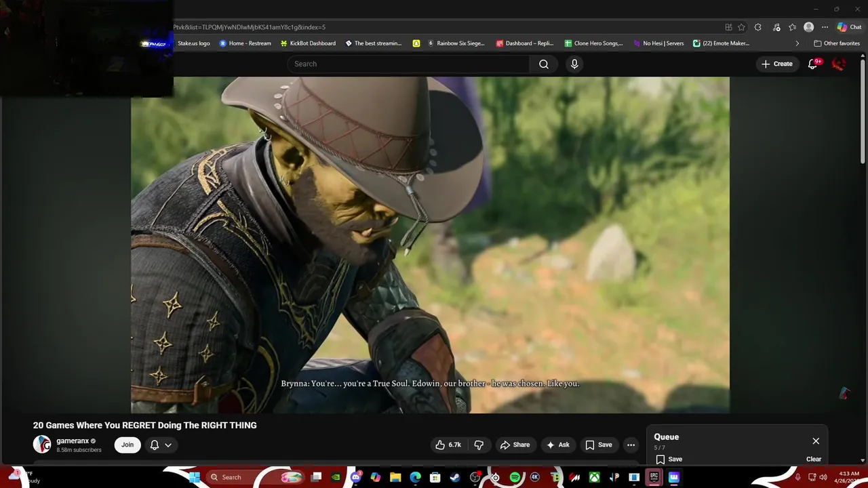Open NVIDIA app from taskbar
This screenshot has height=488, width=868.
coord(336,477)
